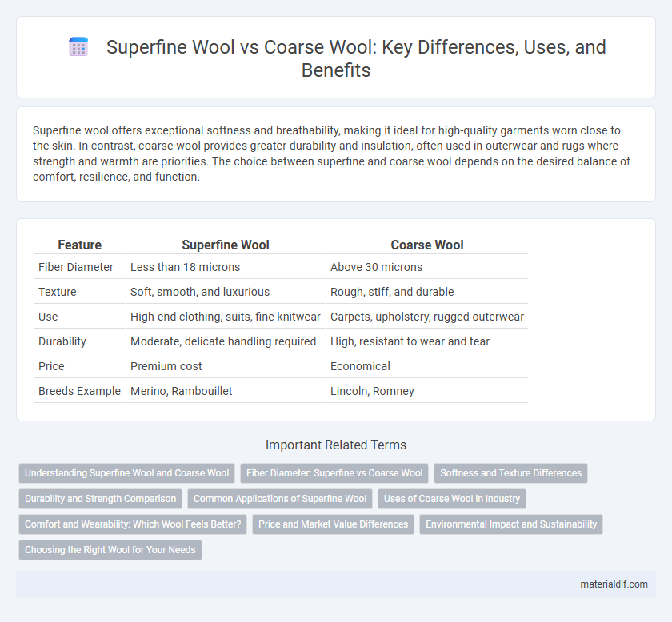Image resolution: width=672 pixels, height=622 pixels.
Task: Select the 'Texture' row label
Action: point(58,292)
